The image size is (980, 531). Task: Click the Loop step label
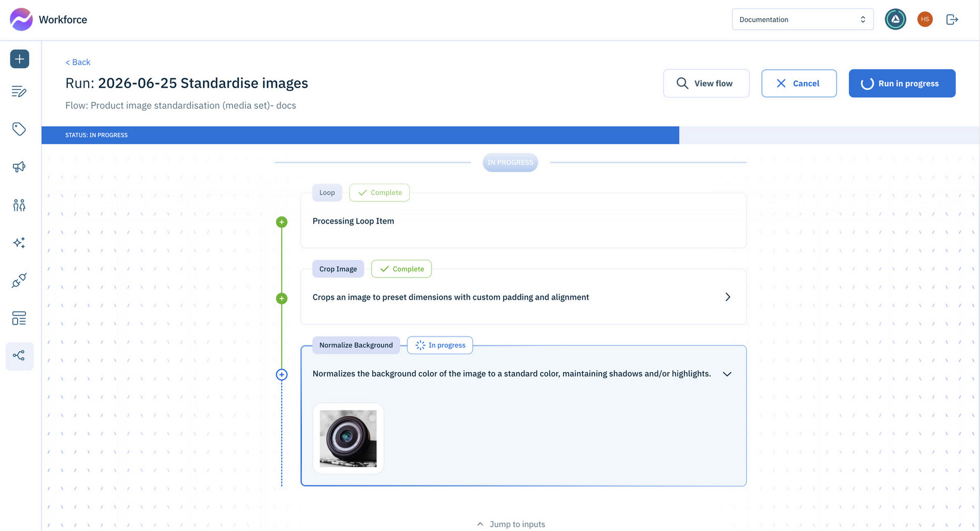(327, 192)
